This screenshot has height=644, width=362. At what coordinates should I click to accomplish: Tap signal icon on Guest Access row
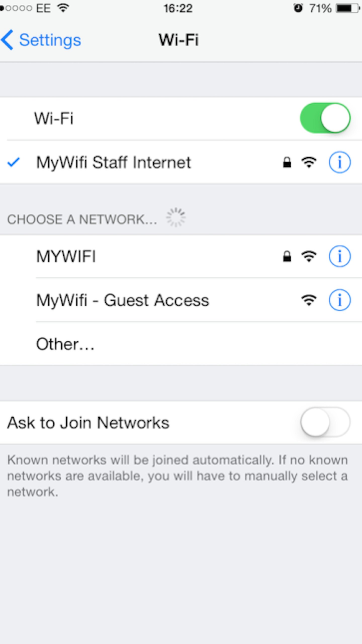click(x=309, y=300)
